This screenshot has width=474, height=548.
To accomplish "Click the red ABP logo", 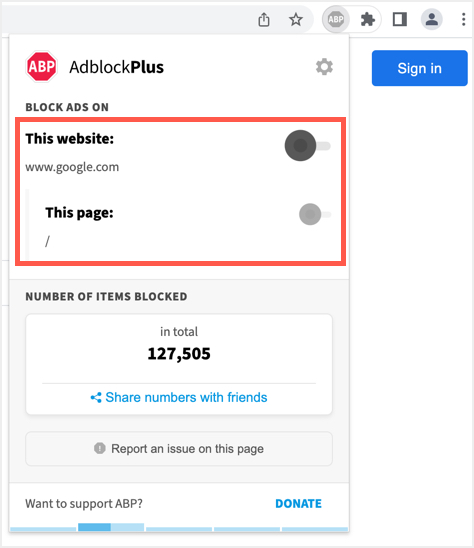I will (x=42, y=66).
